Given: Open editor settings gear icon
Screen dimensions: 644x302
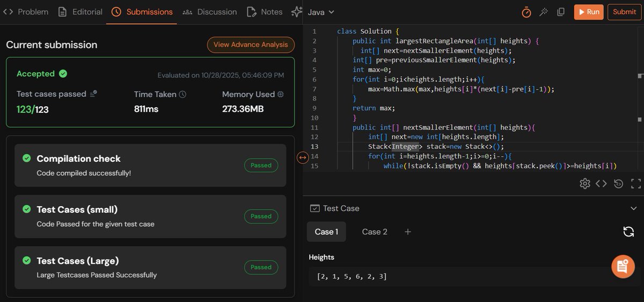Looking at the screenshot, I should tap(585, 184).
